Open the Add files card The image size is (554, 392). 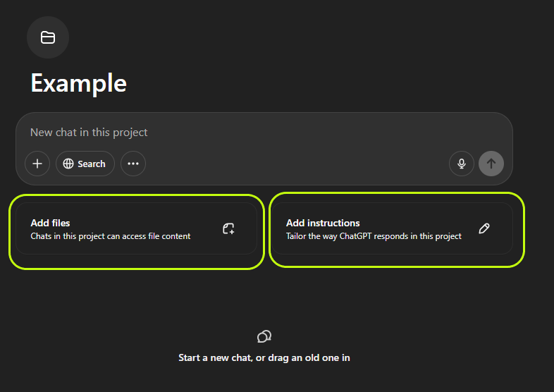click(x=136, y=228)
